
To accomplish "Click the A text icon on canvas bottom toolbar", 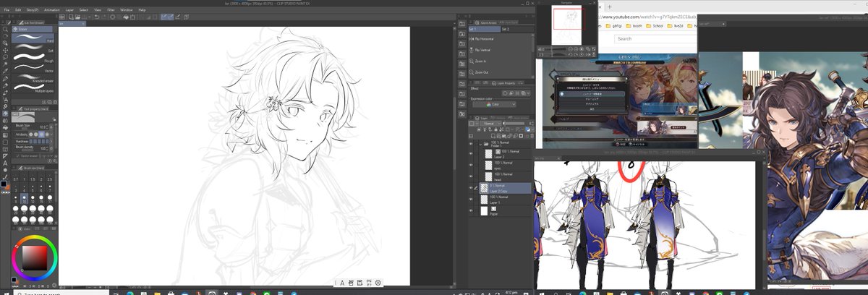I will tap(341, 283).
